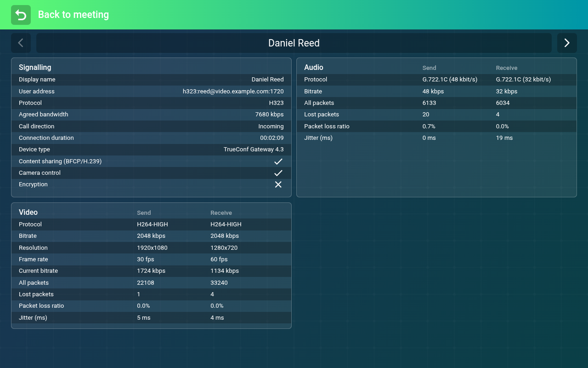Click the green back arrow icon
The height and width of the screenshot is (368, 588).
coord(21,15)
